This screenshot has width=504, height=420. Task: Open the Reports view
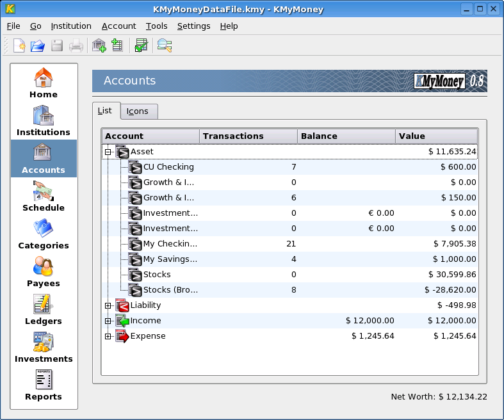click(x=44, y=385)
